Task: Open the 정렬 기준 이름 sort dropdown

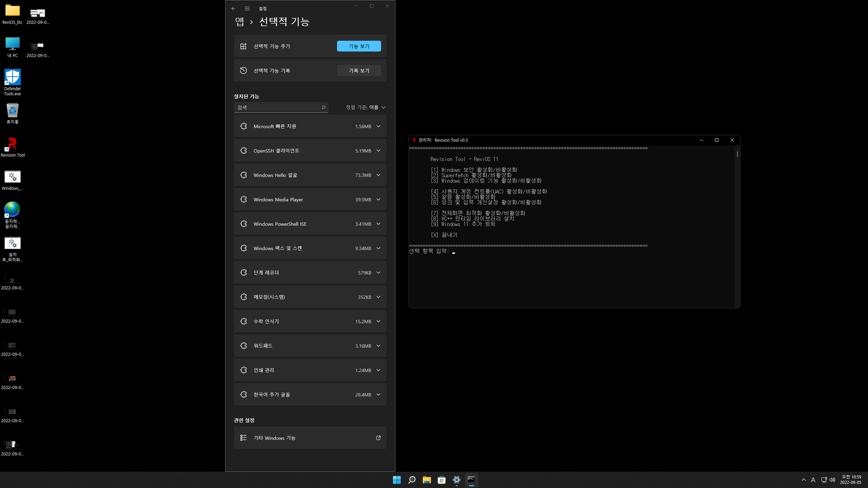Action: click(x=366, y=107)
